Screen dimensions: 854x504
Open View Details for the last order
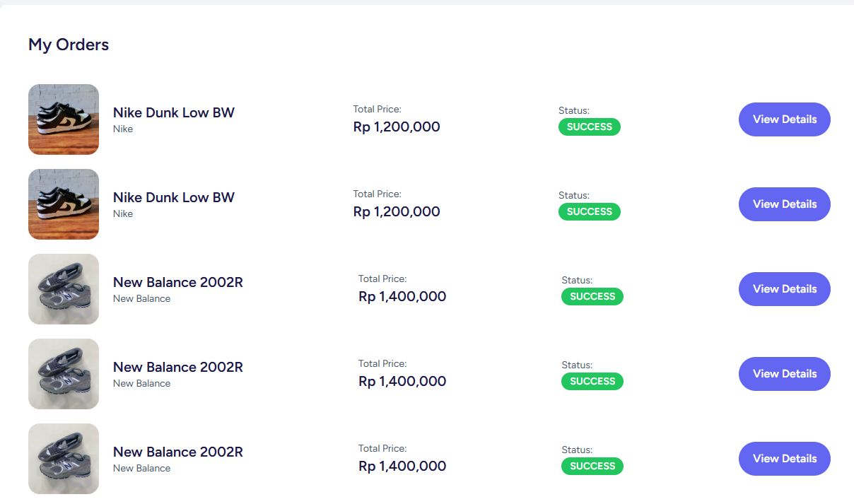784,459
